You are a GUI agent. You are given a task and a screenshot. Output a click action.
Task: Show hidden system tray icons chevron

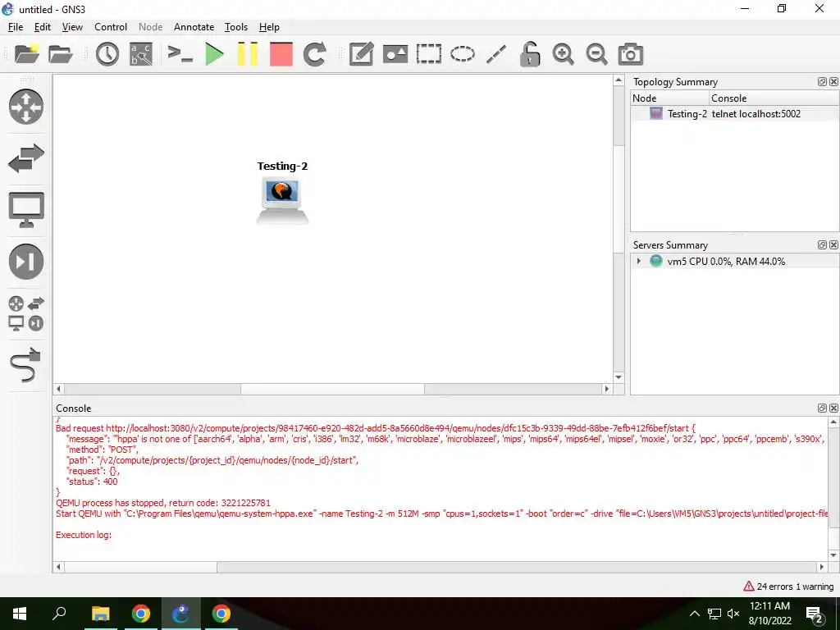pos(694,614)
